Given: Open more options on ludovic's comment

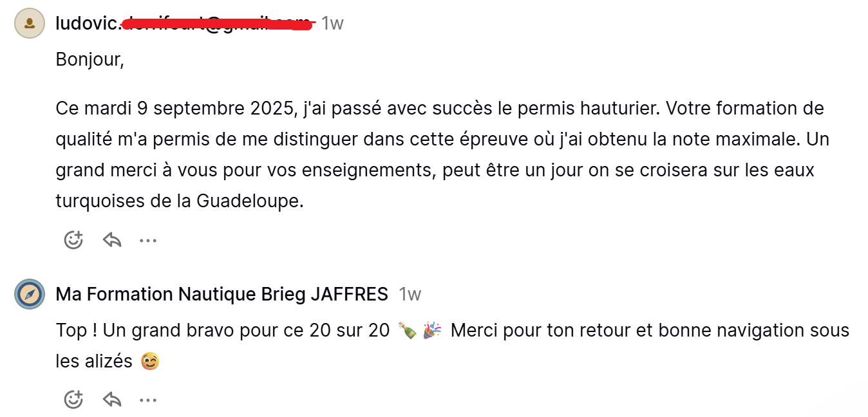Looking at the screenshot, I should (148, 241).
